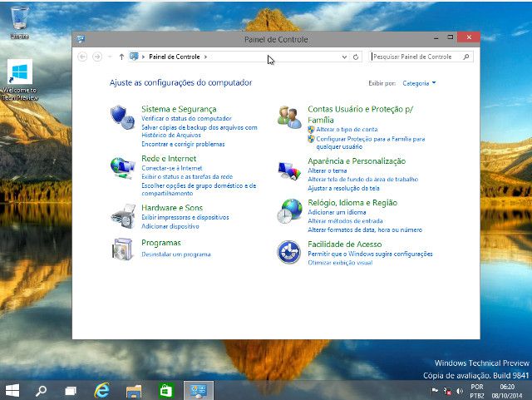This screenshot has width=532, height=400.
Task: Open the Relógio, Idioma e Região globe-clock icon
Action: point(289,211)
